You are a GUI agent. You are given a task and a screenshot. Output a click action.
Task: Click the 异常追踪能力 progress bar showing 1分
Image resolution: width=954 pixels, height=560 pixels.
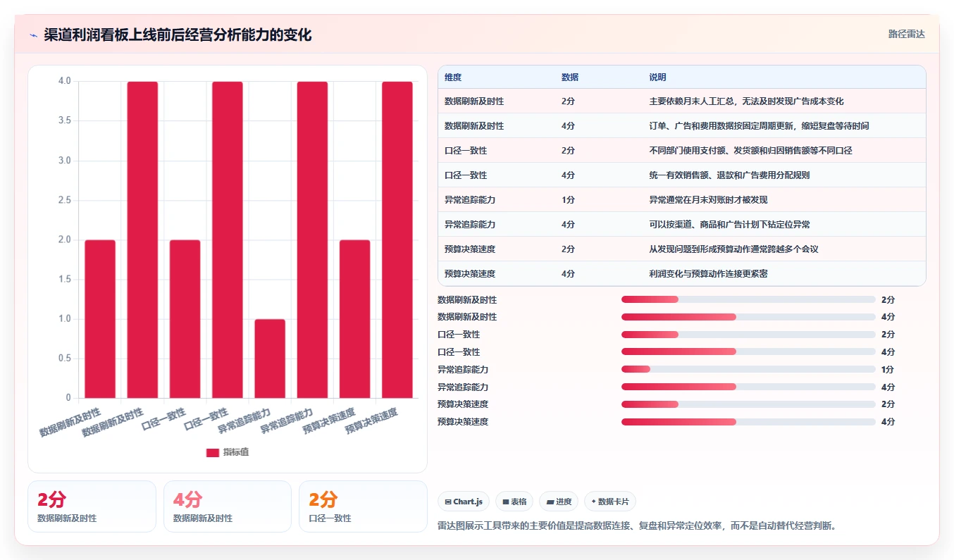coord(748,369)
